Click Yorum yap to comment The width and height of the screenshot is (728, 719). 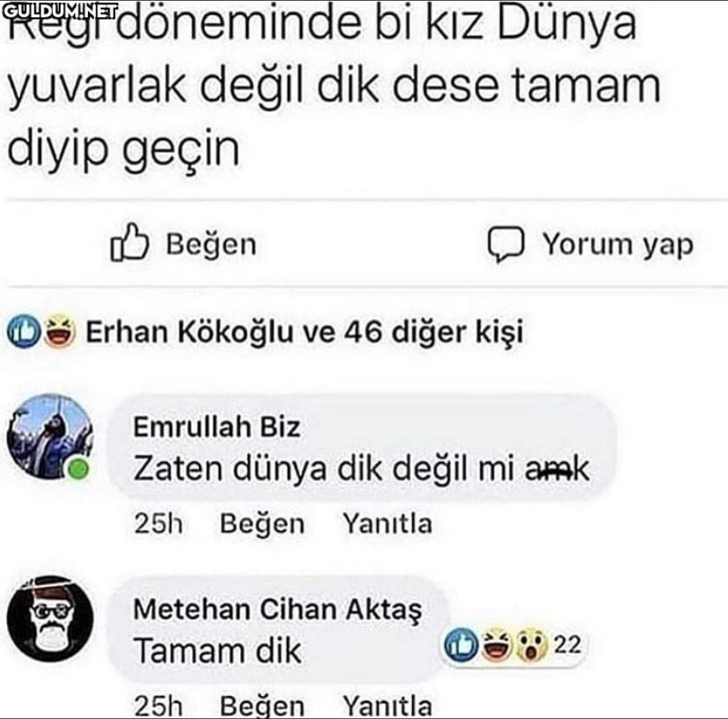[590, 244]
